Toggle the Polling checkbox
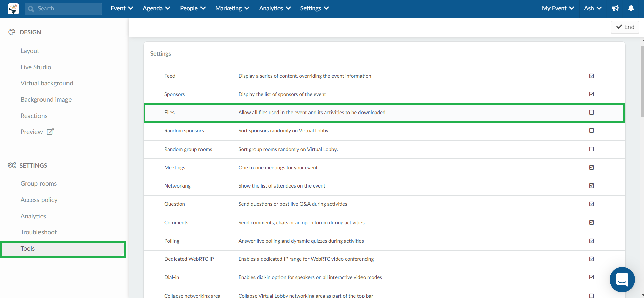Screen dimensions: 644x298 591,241
